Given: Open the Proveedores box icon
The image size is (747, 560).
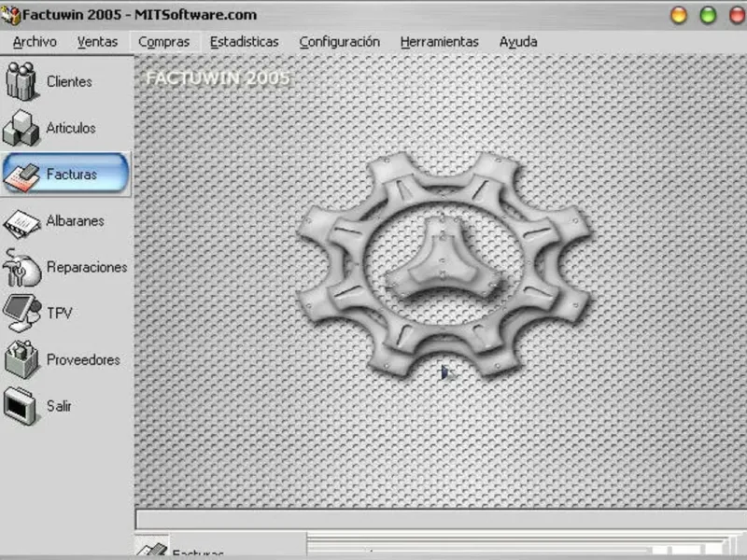Looking at the screenshot, I should point(21,359).
